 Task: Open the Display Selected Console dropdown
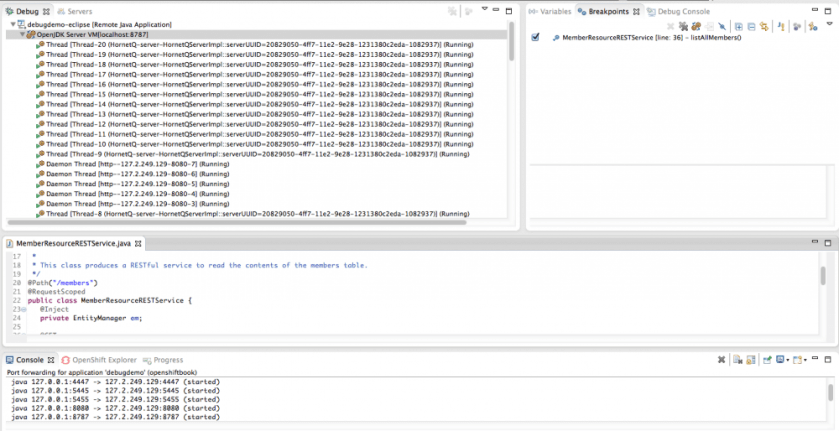tap(789, 360)
